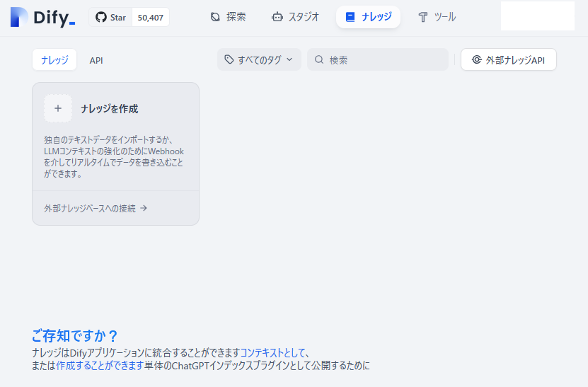Open the GitHub Star link
The height and width of the screenshot is (387, 588).
[x=110, y=17]
